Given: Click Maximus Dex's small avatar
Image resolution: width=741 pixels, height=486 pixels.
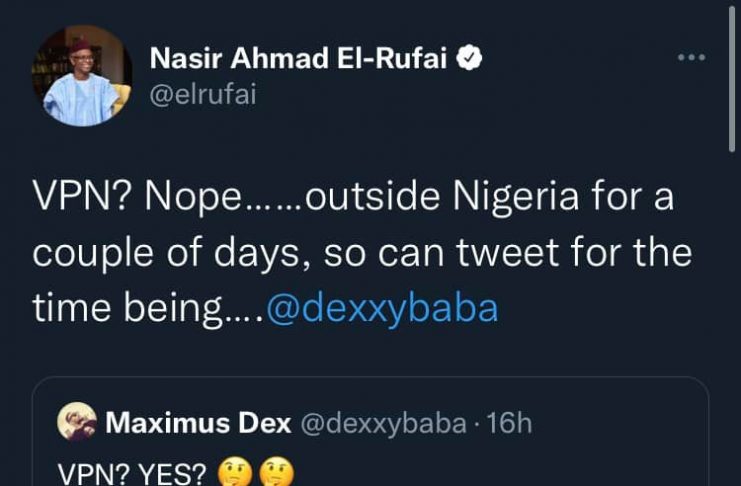Looking at the screenshot, I should 75,423.
